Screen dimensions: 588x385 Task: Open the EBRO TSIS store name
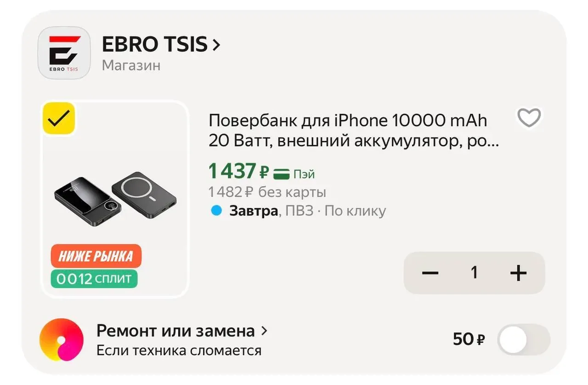pyautogui.click(x=154, y=45)
